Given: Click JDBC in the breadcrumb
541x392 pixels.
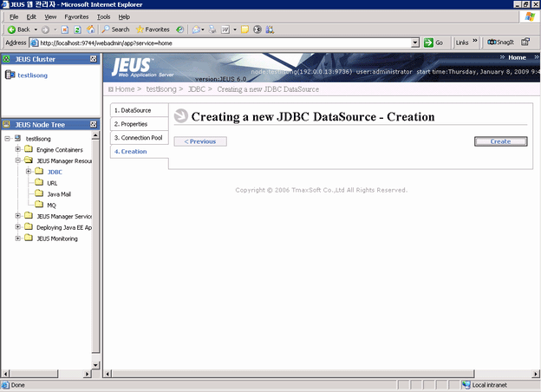Looking at the screenshot, I should point(197,89).
